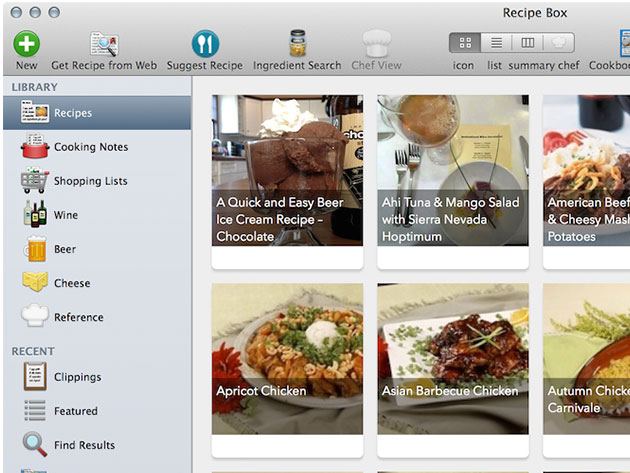Open the Cookbook toolbar icon

click(624, 43)
